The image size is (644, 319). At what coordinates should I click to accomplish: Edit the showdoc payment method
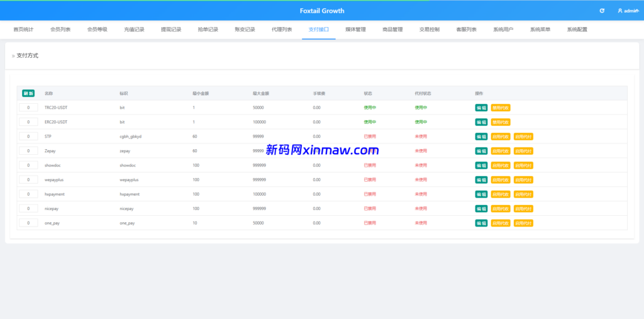click(481, 165)
